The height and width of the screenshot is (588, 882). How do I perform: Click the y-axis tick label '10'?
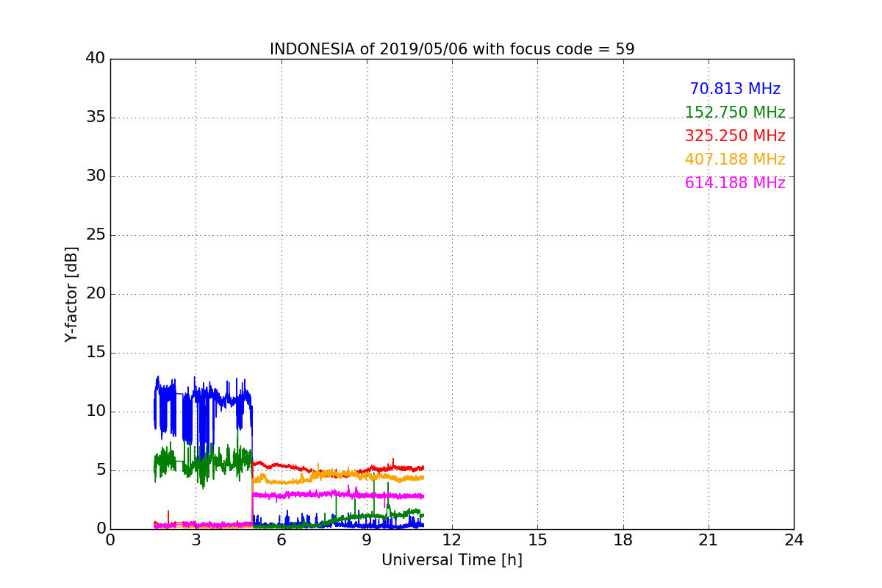coord(96,412)
